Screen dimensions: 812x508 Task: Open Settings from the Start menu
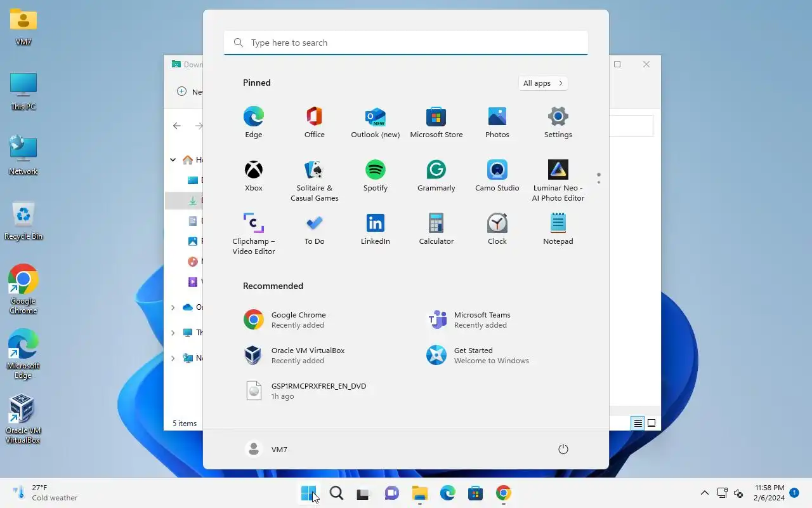tap(558, 123)
